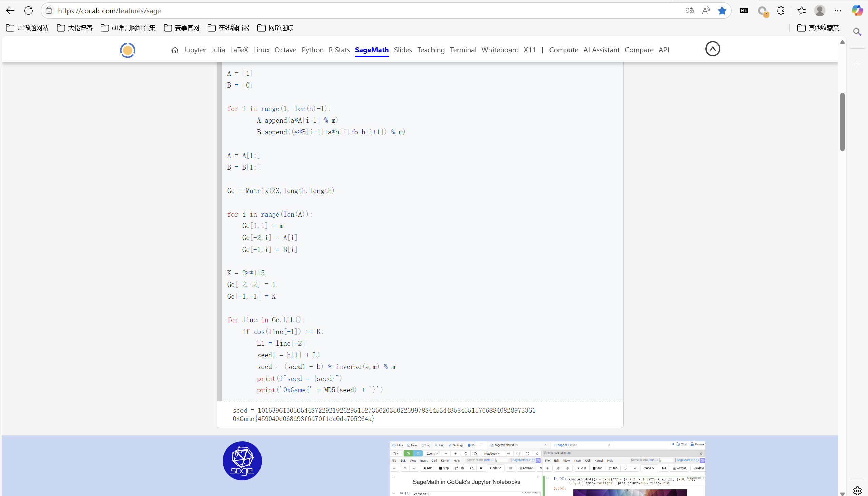Screen dimensions: 868x496
Task: Open the Markdown extension icon
Action: click(x=744, y=11)
